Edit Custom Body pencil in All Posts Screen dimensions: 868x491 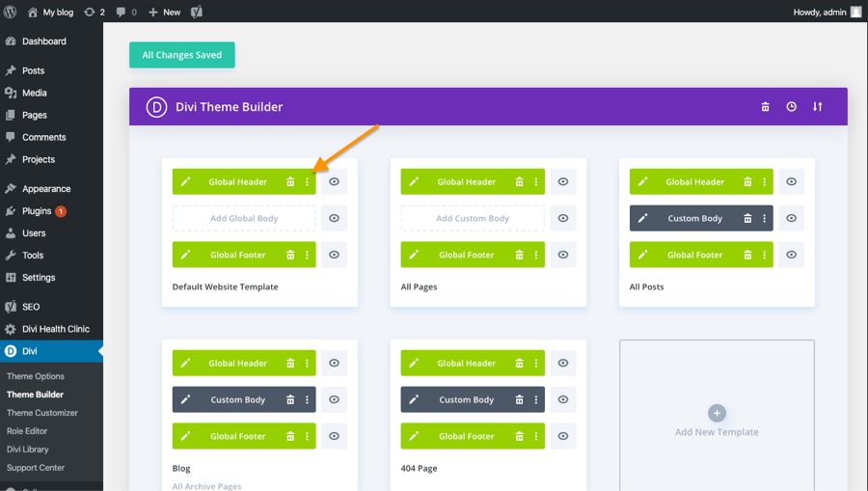pos(642,218)
